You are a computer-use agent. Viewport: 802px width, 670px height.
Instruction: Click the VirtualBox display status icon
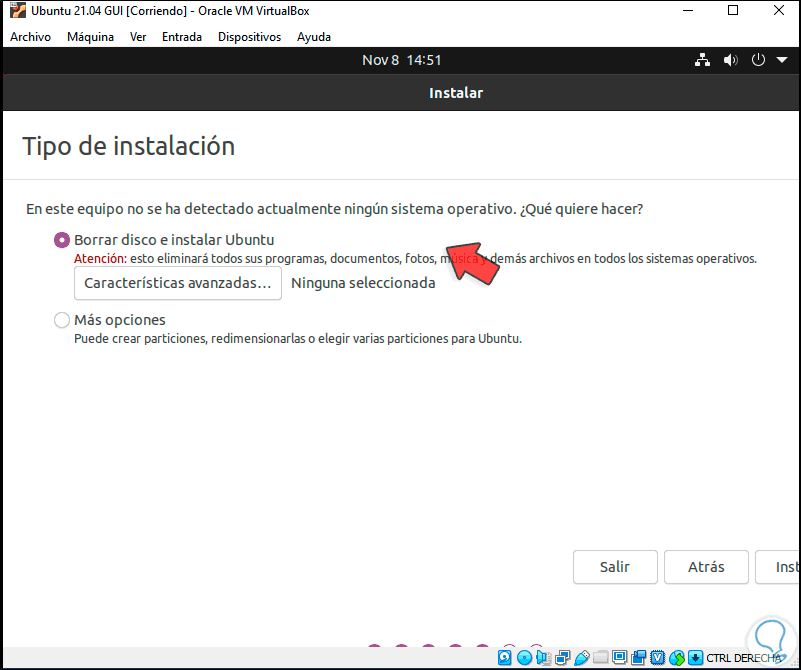tap(619, 658)
